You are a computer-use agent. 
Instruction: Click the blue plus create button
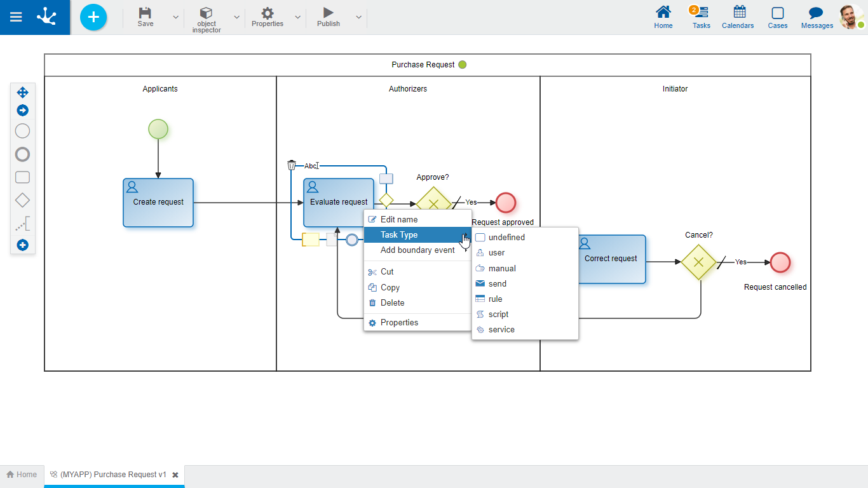click(93, 17)
